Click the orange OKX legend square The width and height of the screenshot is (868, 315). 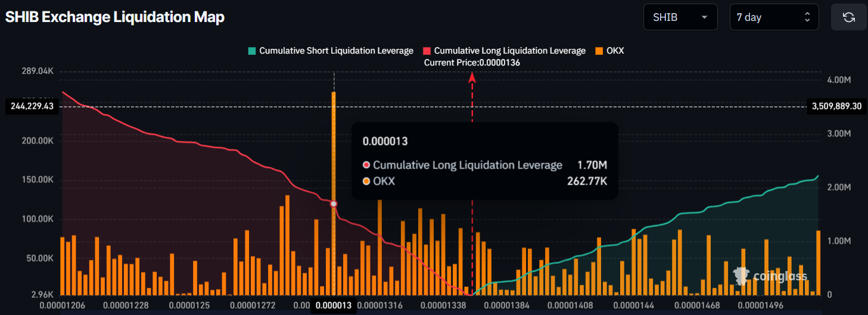click(x=597, y=51)
